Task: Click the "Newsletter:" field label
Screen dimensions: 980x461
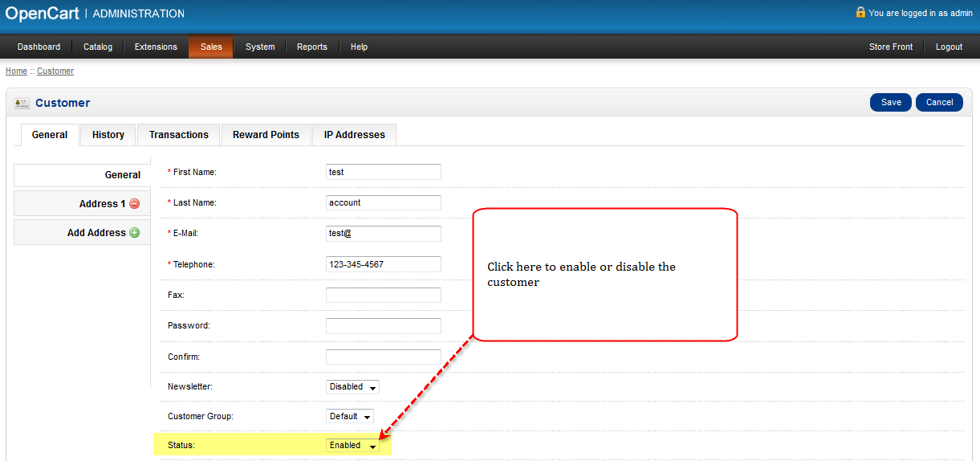Action: tap(190, 387)
